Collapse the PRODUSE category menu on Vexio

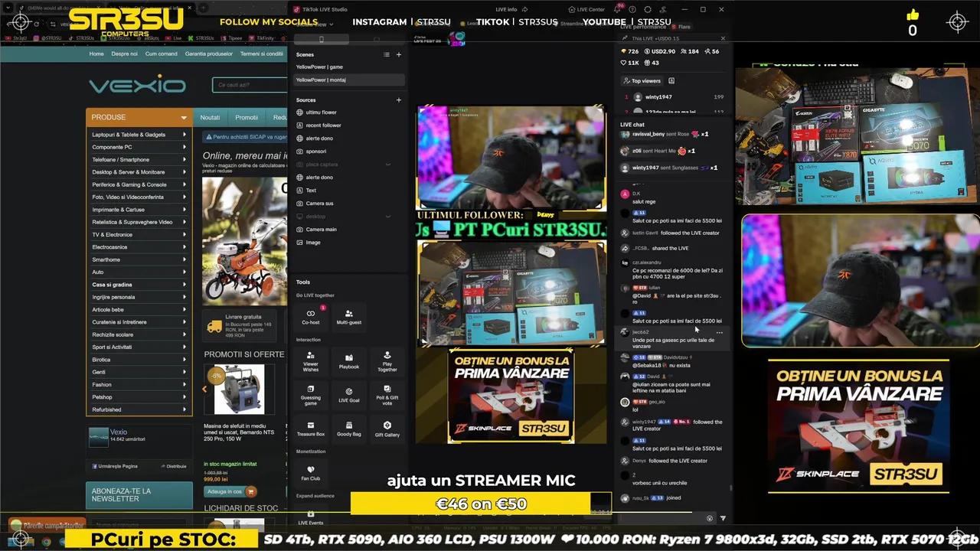pos(184,118)
